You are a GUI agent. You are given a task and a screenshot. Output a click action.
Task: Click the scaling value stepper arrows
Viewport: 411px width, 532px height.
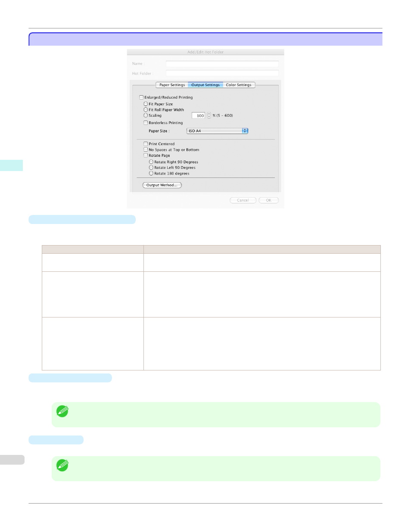209,115
